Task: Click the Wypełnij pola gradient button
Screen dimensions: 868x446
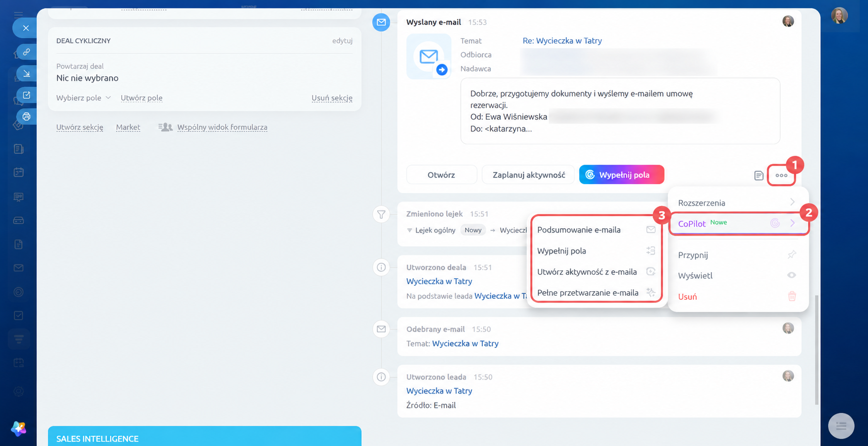Action: point(621,175)
